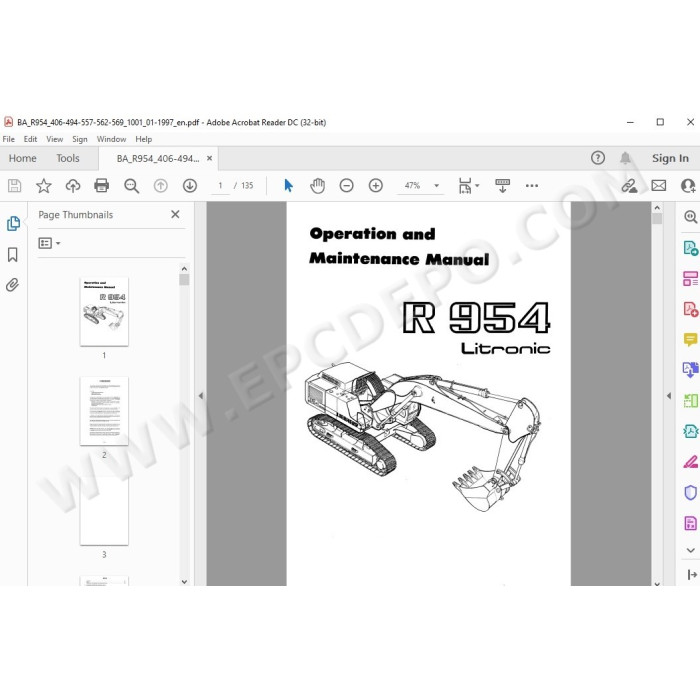Viewport: 700px width, 700px height.
Task: Close the Page Thumbnails panel
Action: point(175,214)
